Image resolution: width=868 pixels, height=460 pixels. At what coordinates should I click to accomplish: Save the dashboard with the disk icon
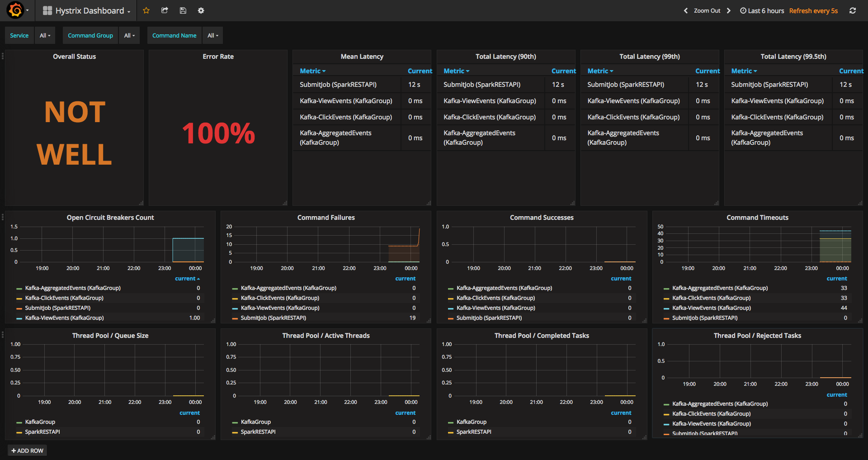[x=183, y=10]
